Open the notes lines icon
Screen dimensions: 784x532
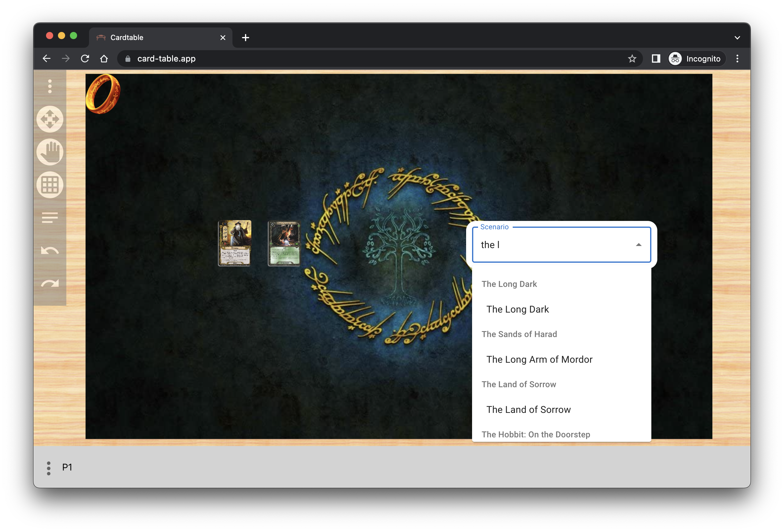50,217
